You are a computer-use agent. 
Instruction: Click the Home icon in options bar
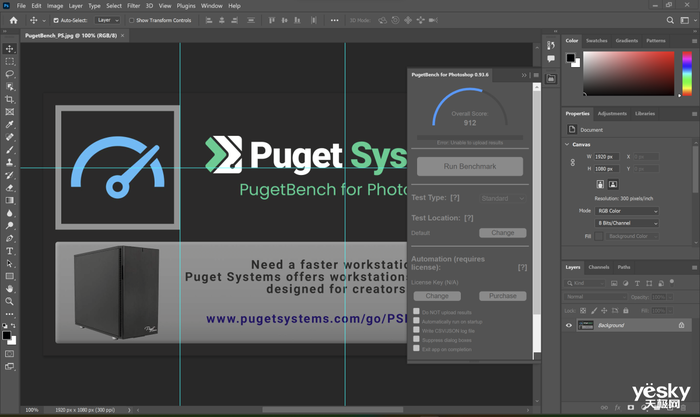click(x=12, y=19)
